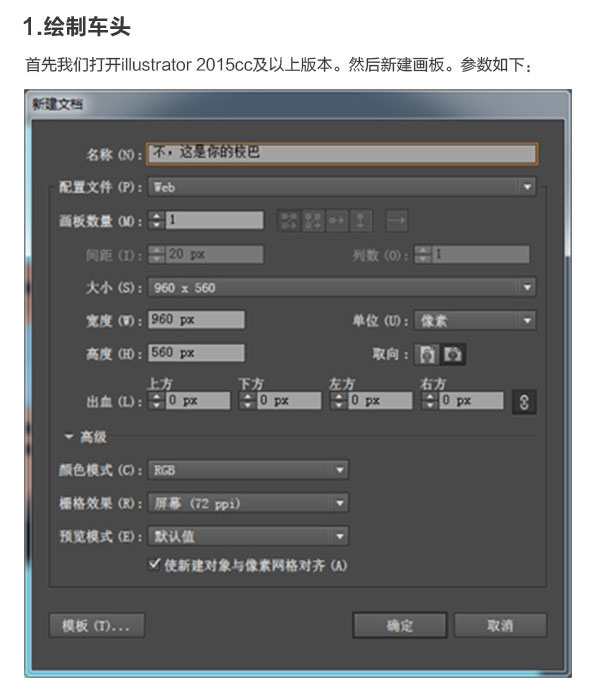Click the 左方 left bleed value field
This screenshot has width=600, height=683.
click(380, 400)
